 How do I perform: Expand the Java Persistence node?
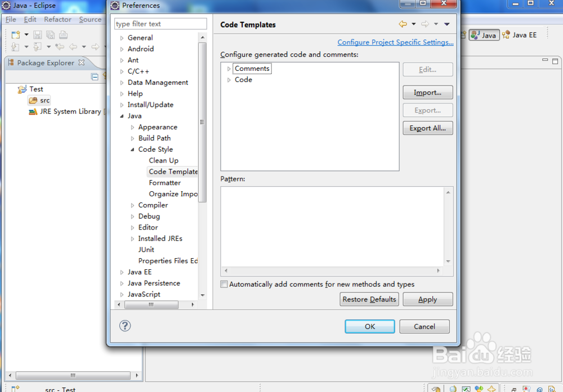point(122,283)
